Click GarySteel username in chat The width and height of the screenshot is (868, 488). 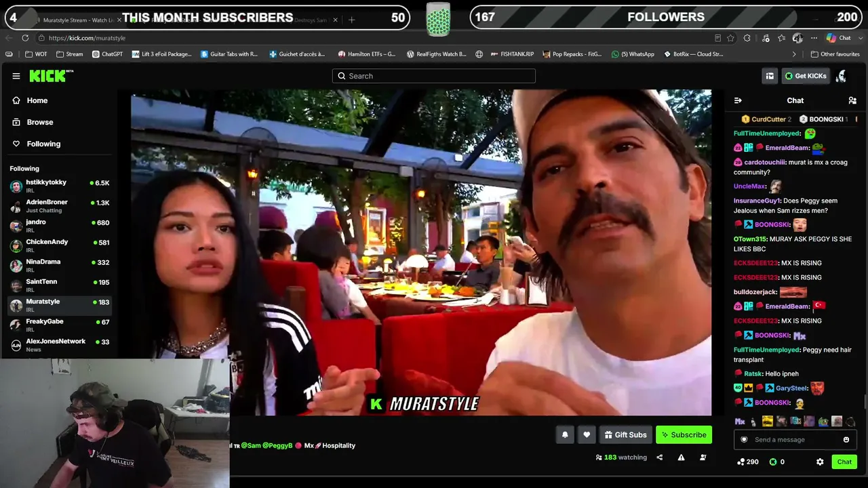click(791, 388)
